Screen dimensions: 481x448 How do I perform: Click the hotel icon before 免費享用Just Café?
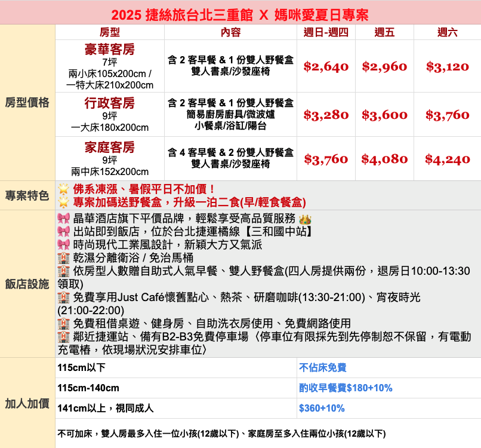coord(63,297)
